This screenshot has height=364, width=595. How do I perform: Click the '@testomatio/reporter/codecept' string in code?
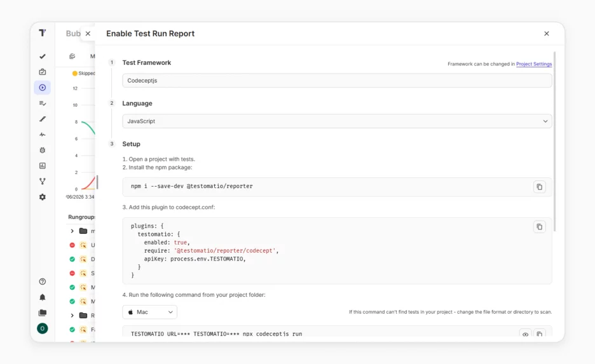225,251
